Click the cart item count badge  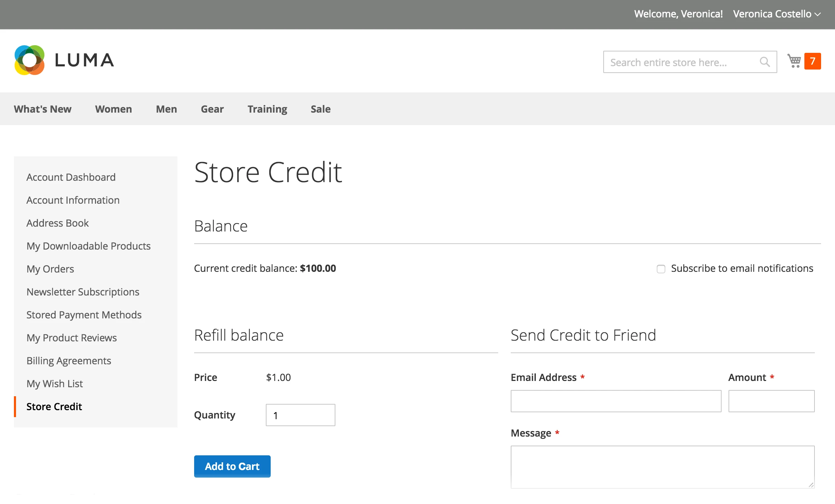(x=813, y=61)
